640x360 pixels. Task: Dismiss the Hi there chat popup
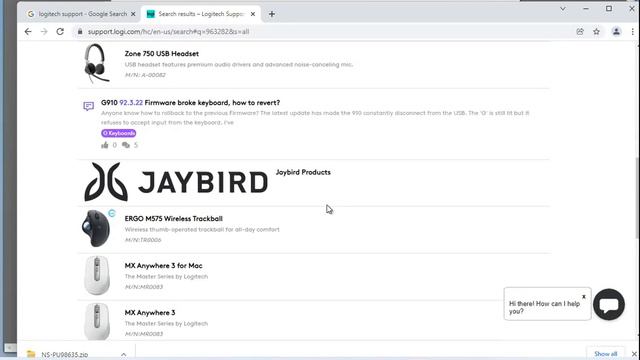(x=584, y=297)
